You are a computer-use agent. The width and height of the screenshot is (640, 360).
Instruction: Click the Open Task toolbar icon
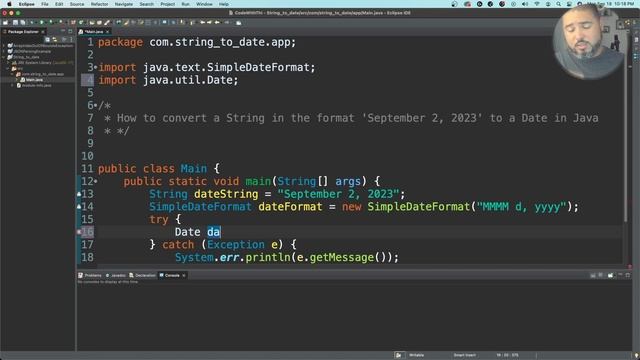tap(99, 22)
